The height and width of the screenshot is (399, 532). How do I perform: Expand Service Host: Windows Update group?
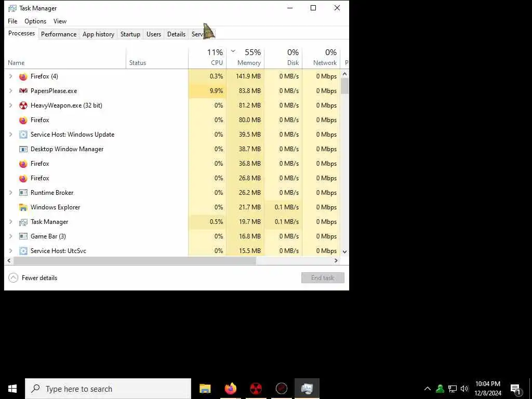pos(10,135)
